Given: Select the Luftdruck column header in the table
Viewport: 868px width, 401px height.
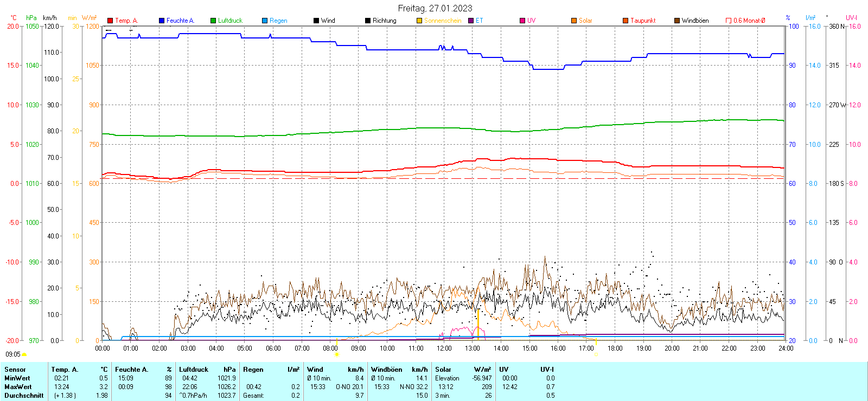Looking at the screenshot, I should coord(194,370).
